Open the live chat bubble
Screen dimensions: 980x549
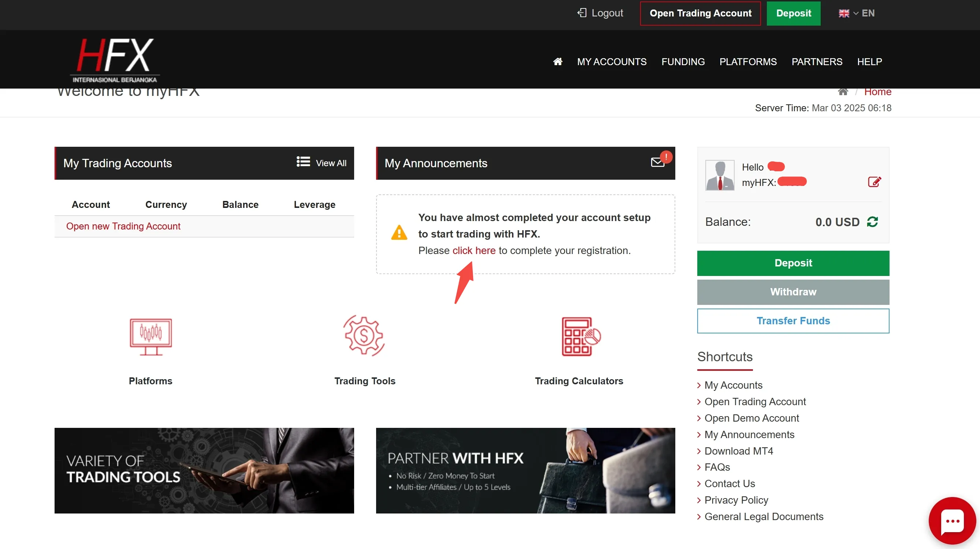click(952, 520)
